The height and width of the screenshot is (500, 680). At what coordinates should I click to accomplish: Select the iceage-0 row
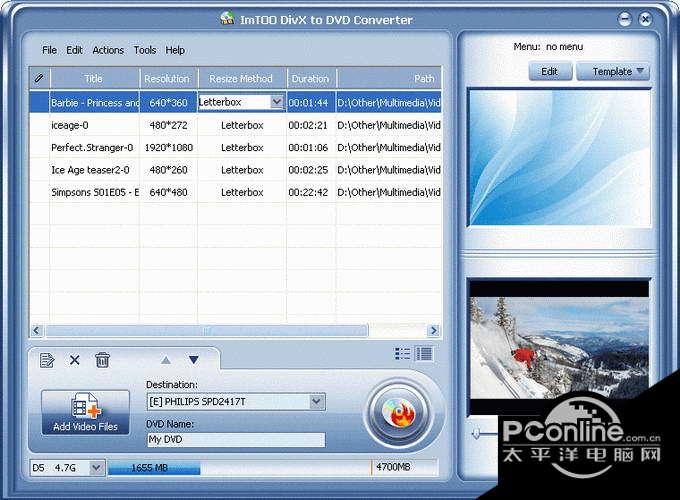coord(235,125)
